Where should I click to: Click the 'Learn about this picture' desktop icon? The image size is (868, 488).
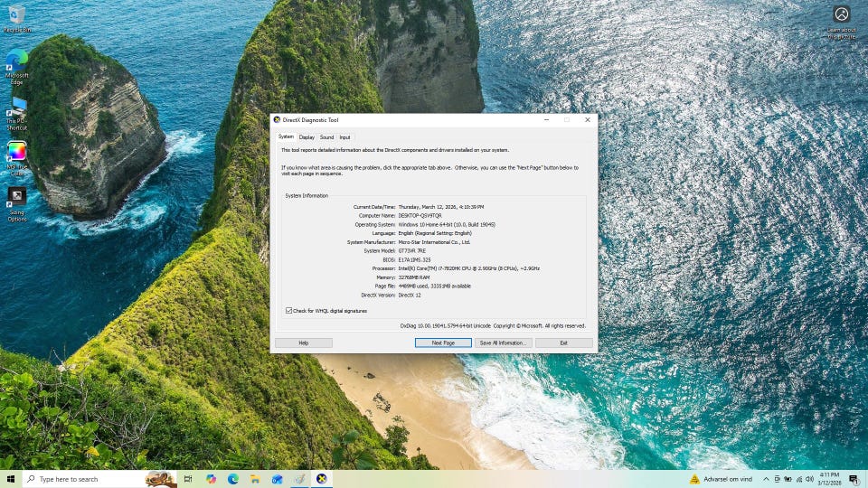click(842, 23)
